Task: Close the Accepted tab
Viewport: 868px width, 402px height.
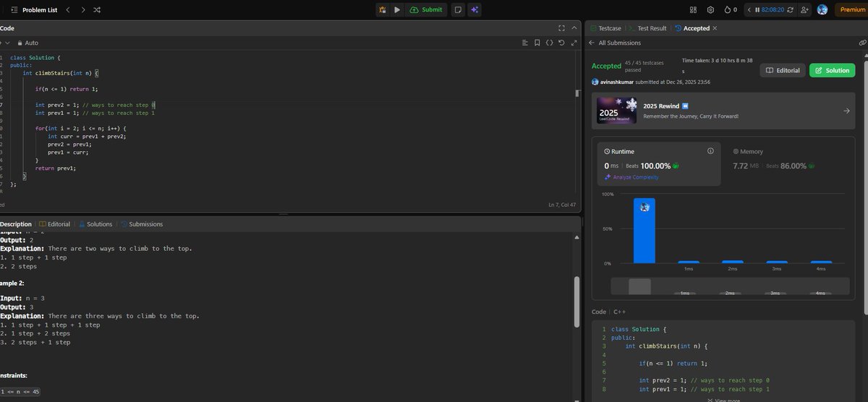Action: click(x=715, y=28)
